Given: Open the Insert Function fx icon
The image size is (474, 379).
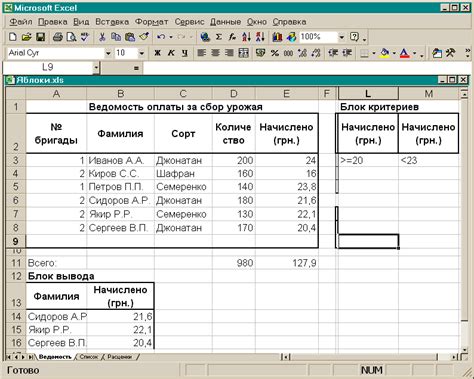Looking at the screenshot, I should 232,37.
